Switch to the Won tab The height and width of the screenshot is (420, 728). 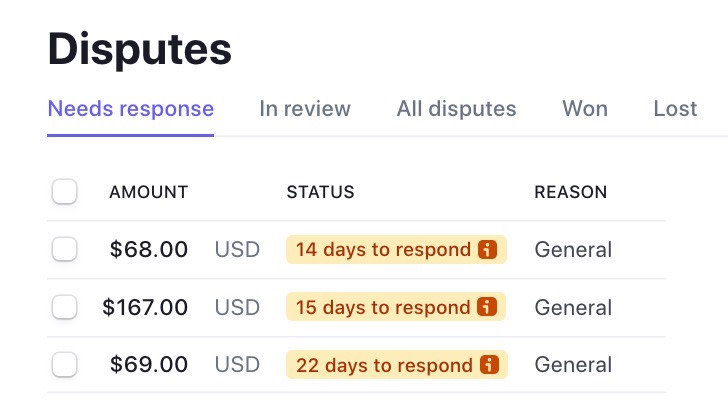coord(585,109)
